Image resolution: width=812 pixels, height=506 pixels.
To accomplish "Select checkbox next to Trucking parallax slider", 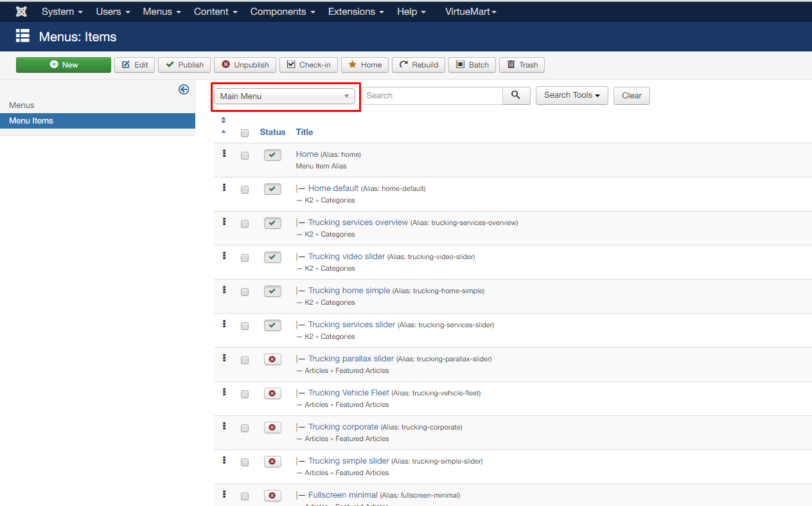I will (x=245, y=360).
